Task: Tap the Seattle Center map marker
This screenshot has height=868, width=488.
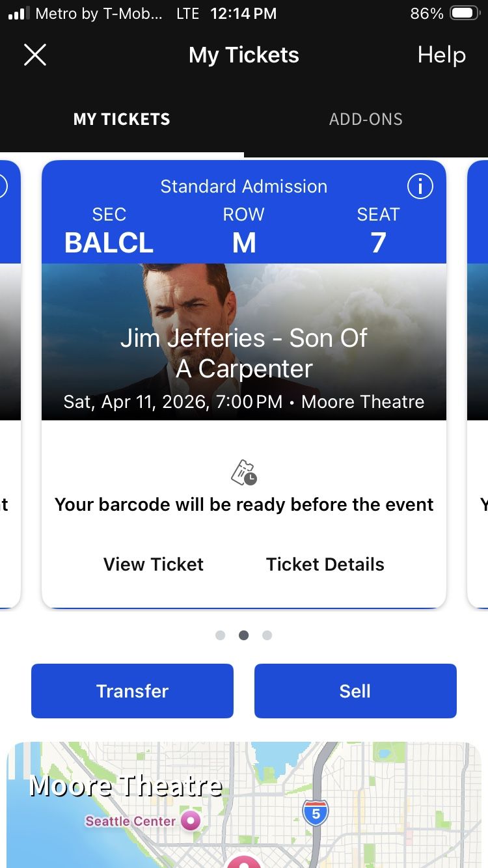Action: pyautogui.click(x=191, y=821)
